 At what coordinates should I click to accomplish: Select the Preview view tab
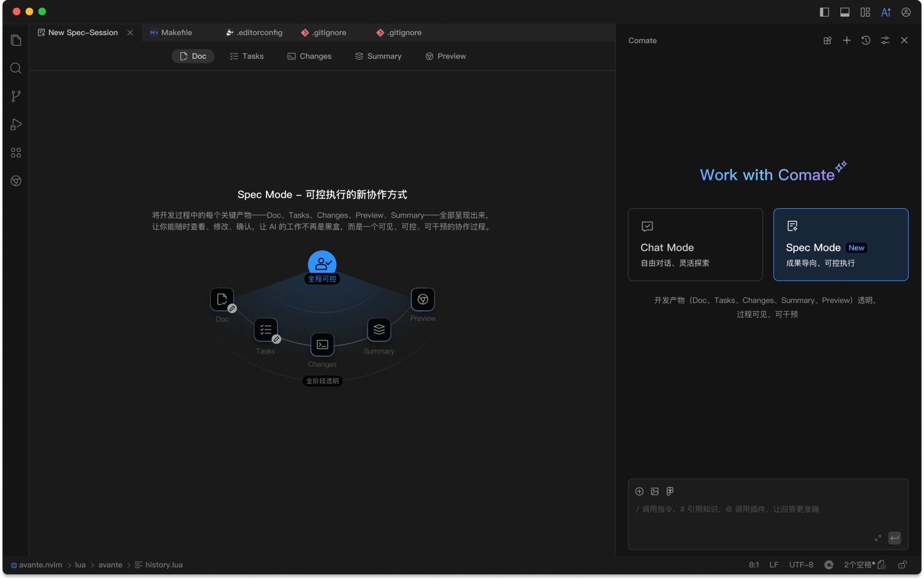[445, 56]
